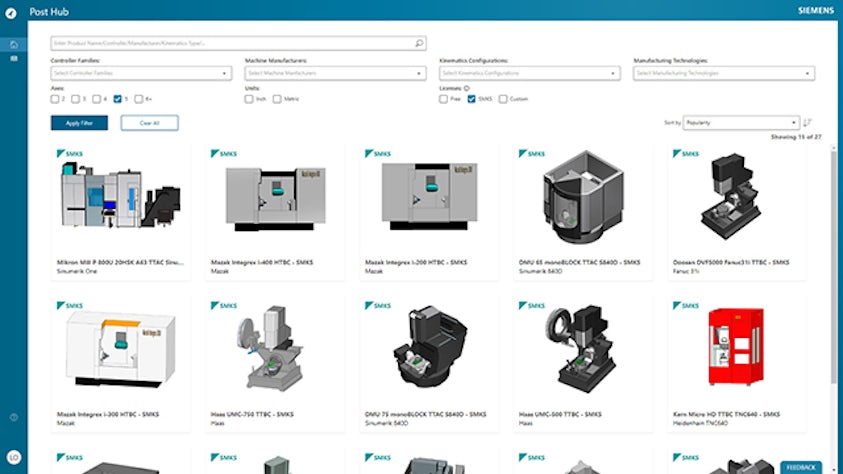
Task: Check the 4 axes checkbox
Action: (x=97, y=99)
